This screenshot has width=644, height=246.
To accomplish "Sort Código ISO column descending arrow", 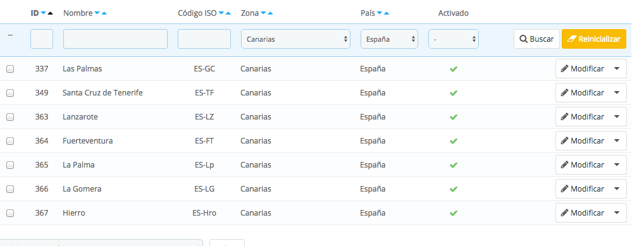I will [x=221, y=13].
